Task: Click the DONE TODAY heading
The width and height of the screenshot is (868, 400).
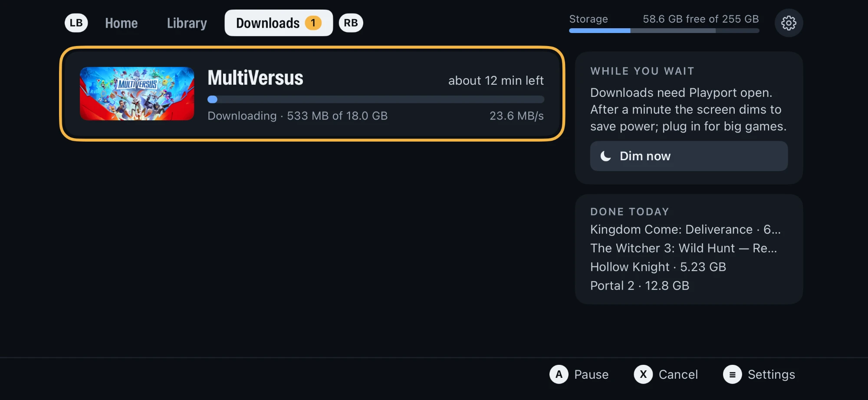Action: coord(630,212)
